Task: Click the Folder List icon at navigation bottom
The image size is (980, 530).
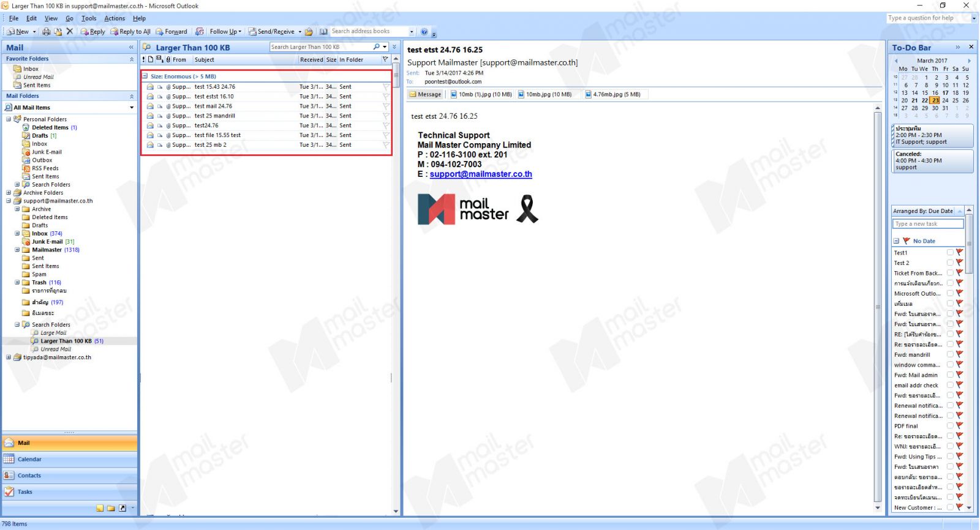Action: [111, 508]
